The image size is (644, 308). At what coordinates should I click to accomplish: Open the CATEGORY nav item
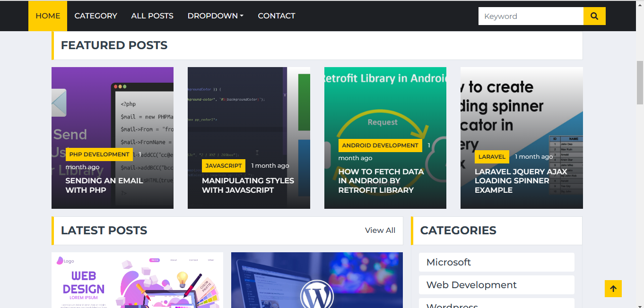(x=96, y=16)
